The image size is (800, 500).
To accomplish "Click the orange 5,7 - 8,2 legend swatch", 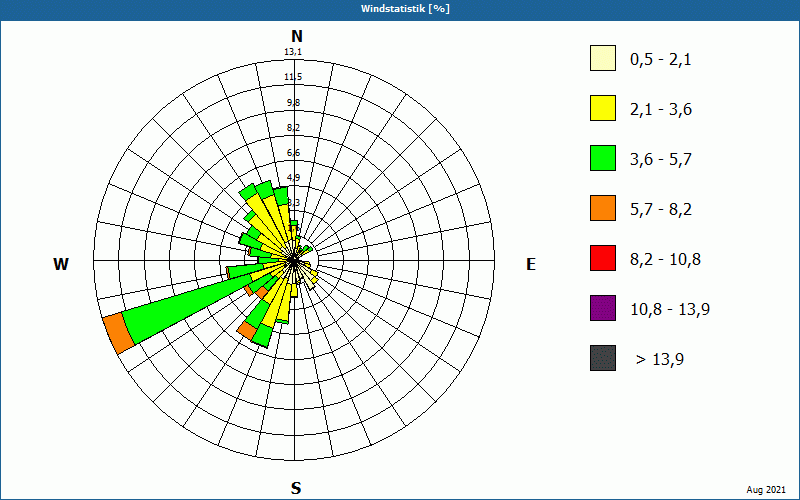I will [x=603, y=208].
